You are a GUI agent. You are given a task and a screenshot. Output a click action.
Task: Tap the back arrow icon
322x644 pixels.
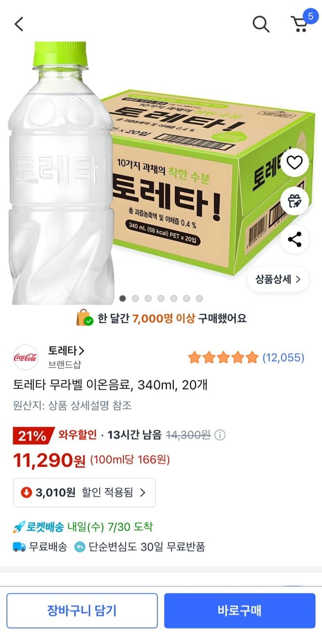(19, 24)
